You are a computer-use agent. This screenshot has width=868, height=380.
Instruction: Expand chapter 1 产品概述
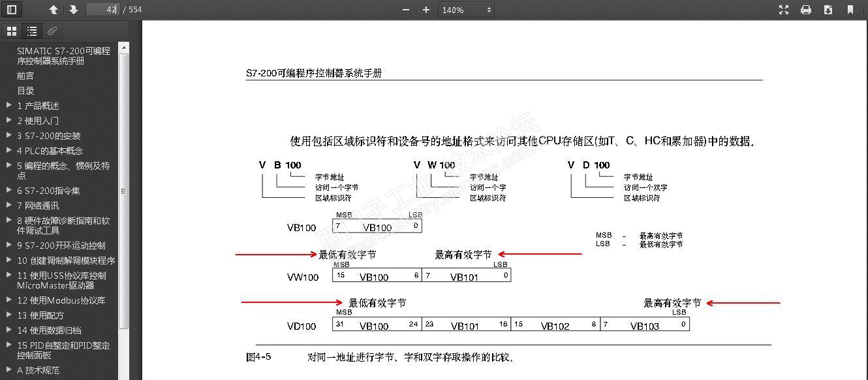(x=9, y=105)
